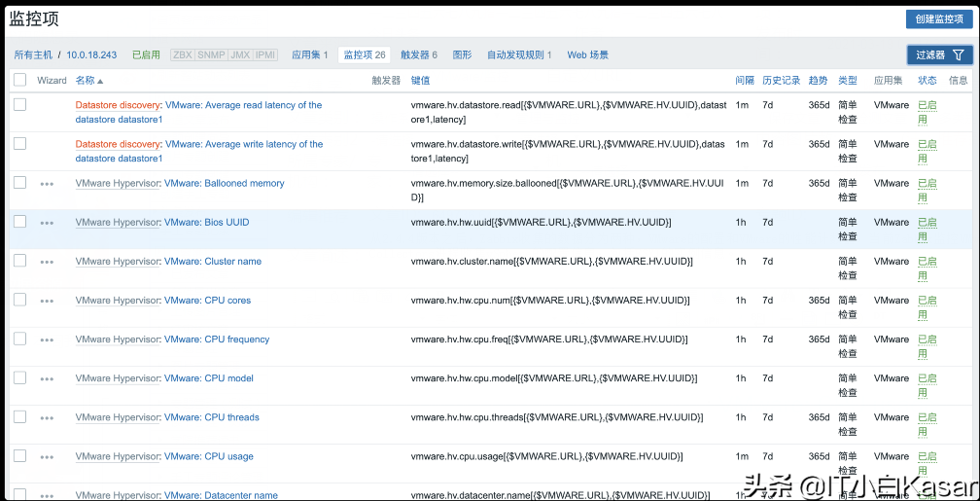Open the VMware: CPU cores item

[x=207, y=301]
